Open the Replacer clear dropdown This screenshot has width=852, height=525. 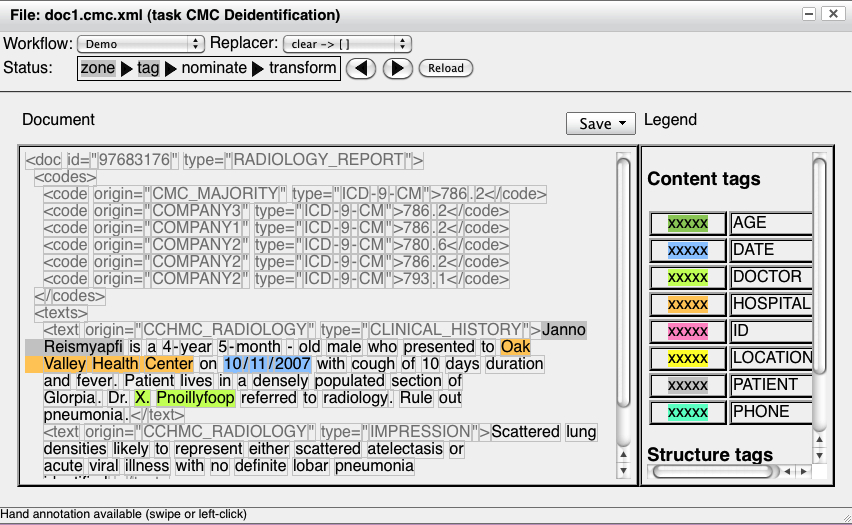coord(347,44)
